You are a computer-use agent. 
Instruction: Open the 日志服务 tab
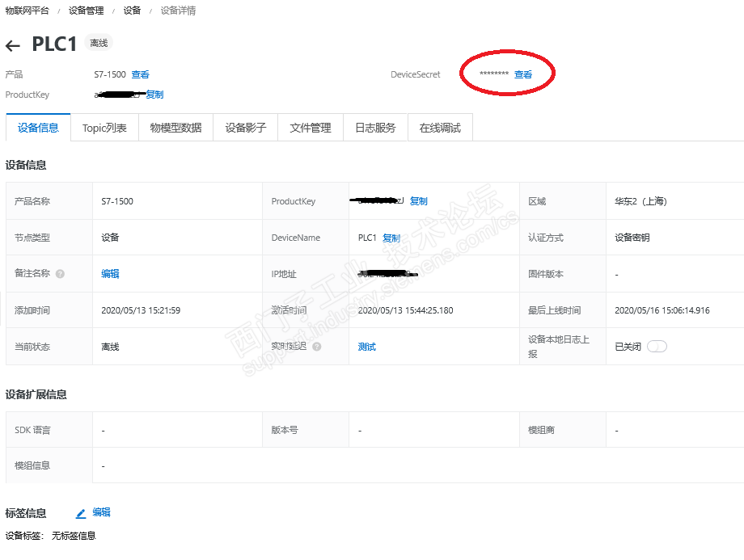tap(375, 128)
